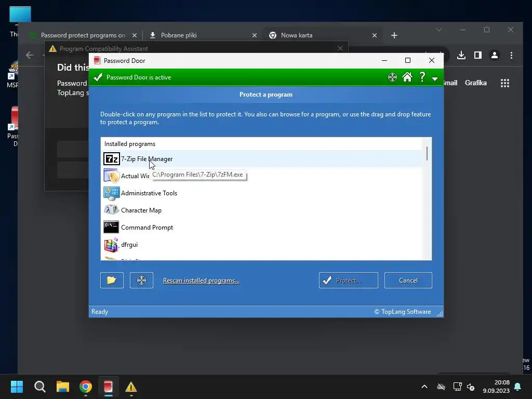Expand the dropdown arrow in green header

[435, 79]
